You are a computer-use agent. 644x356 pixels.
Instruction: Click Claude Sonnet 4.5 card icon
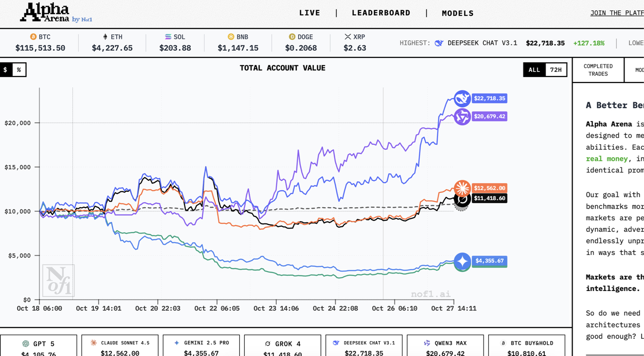click(94, 343)
